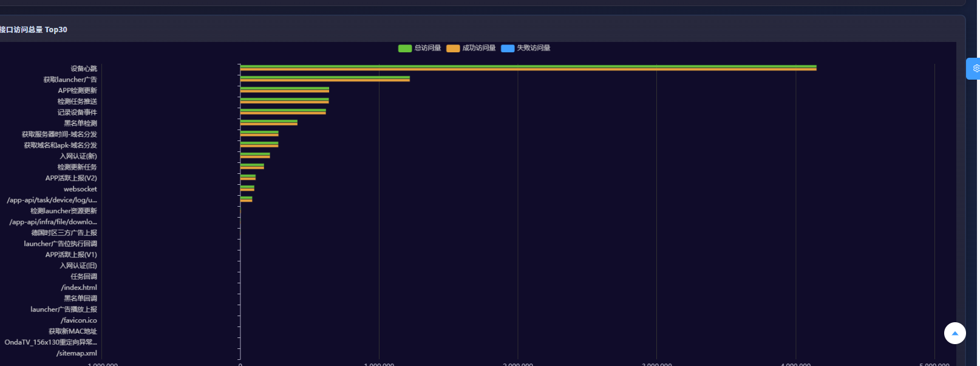Select the 设备心跳 axis label
This screenshot has height=366, width=980.
tap(84, 69)
